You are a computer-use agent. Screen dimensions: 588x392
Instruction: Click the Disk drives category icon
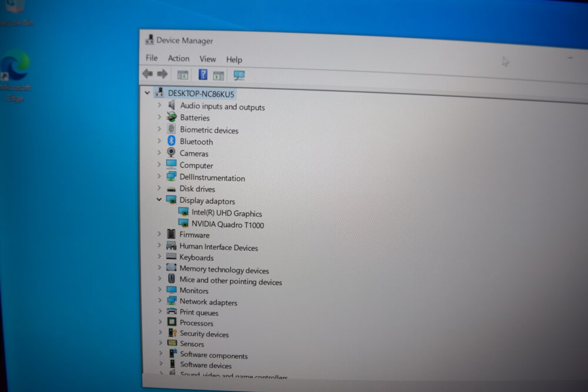(171, 189)
